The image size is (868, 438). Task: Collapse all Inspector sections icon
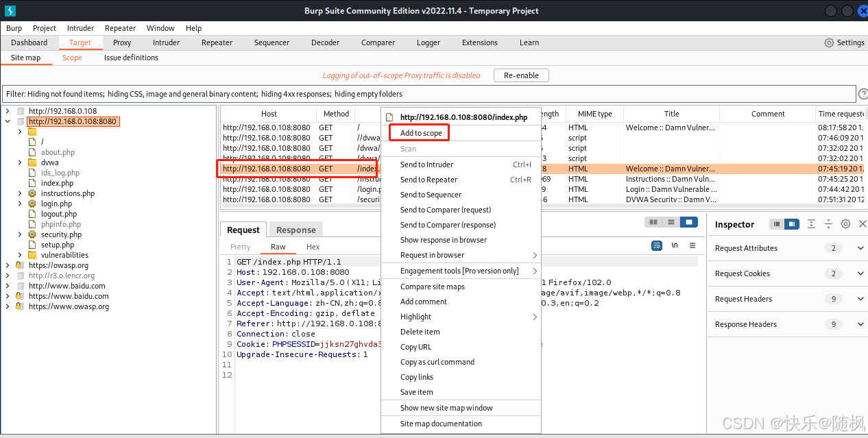(x=828, y=224)
